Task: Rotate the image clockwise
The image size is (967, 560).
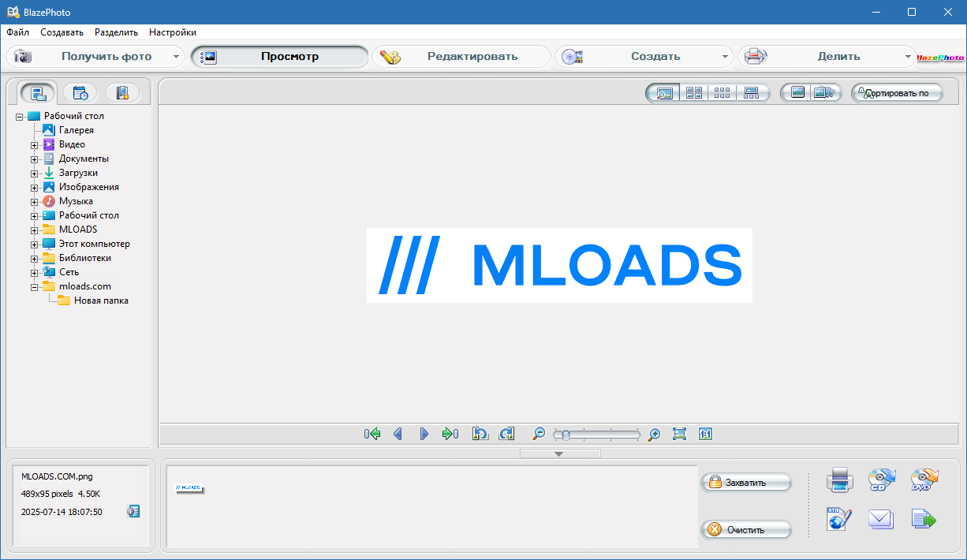Action: (506, 434)
